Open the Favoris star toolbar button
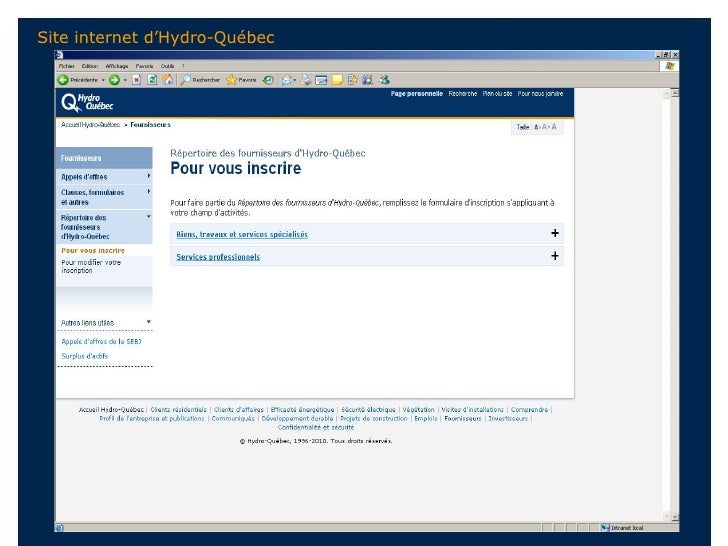 241,80
